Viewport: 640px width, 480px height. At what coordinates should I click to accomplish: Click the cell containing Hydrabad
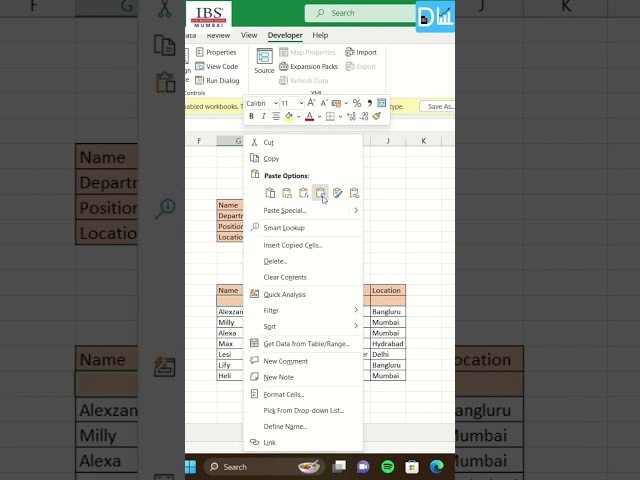coord(388,344)
